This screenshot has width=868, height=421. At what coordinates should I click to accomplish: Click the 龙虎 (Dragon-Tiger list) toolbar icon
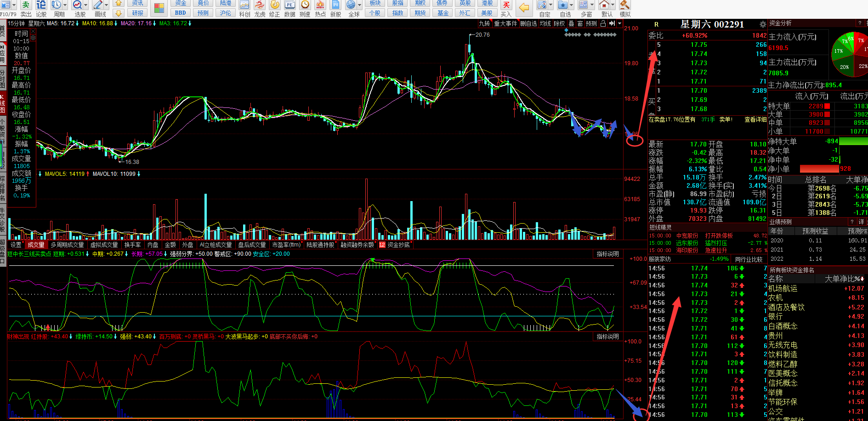(260, 6)
